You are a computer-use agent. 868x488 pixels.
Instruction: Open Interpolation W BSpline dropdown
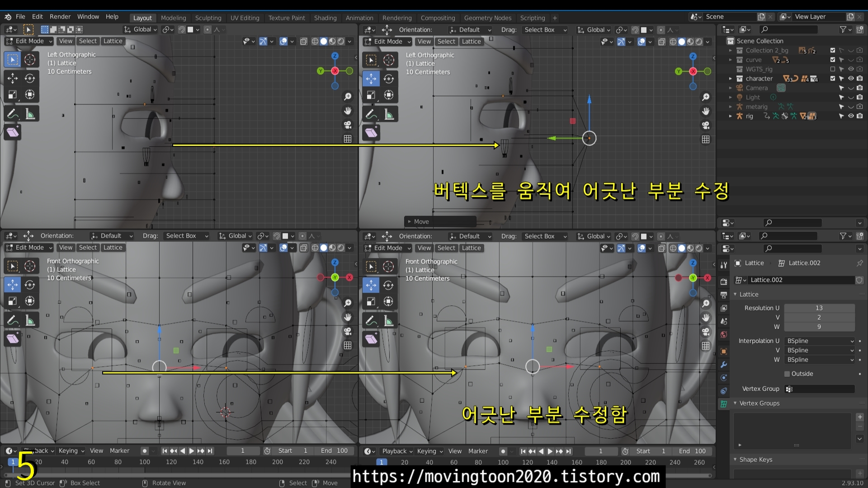[x=820, y=360]
